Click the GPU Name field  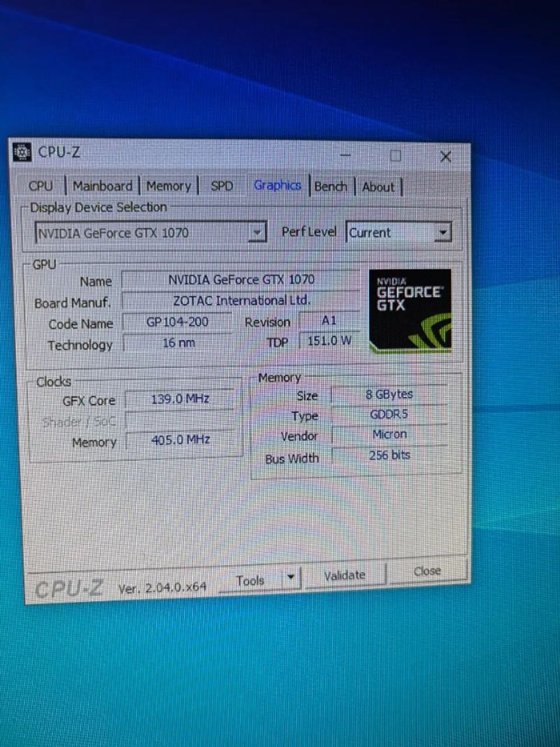click(241, 280)
